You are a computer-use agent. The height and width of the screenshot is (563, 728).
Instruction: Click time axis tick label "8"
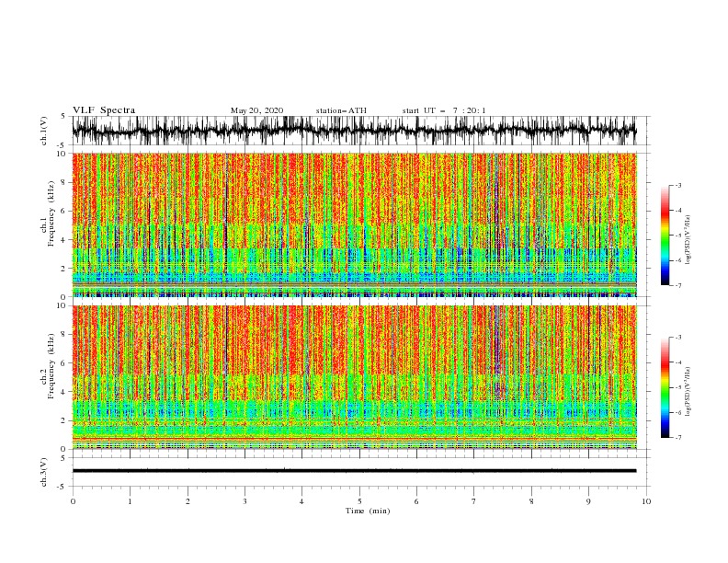click(531, 501)
